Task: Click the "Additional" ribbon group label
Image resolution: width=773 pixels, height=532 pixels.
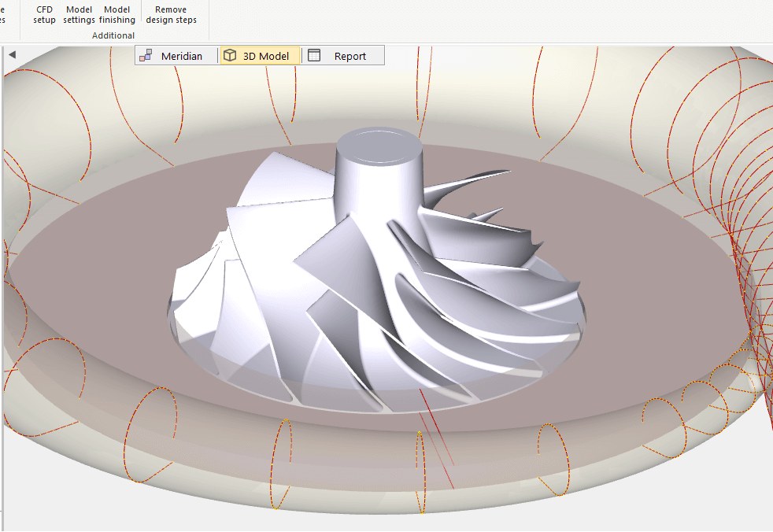Action: (x=113, y=35)
